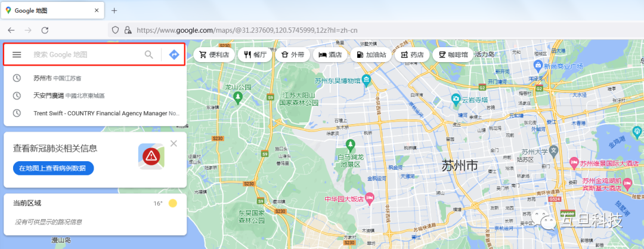Close the Google 地图 browser tab
The image size is (644, 249).
(x=97, y=11)
